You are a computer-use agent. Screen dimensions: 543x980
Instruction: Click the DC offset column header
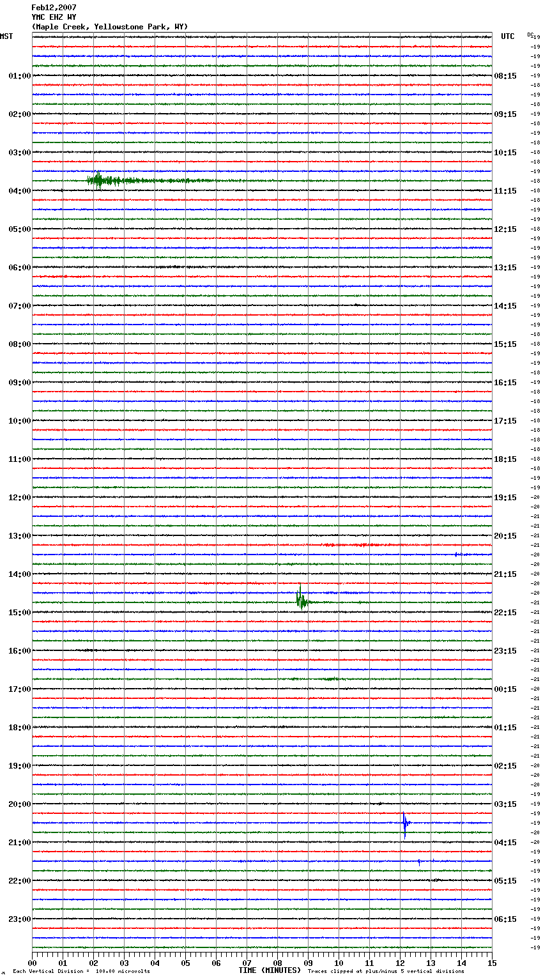click(530, 34)
